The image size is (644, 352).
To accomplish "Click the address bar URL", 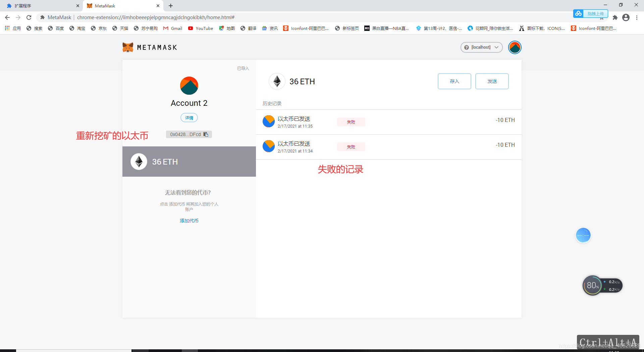I will [x=156, y=17].
